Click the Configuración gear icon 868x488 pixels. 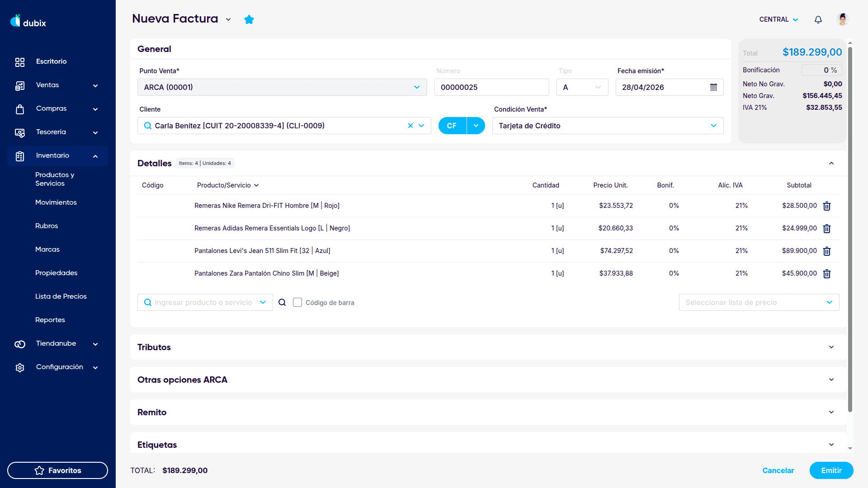point(20,367)
